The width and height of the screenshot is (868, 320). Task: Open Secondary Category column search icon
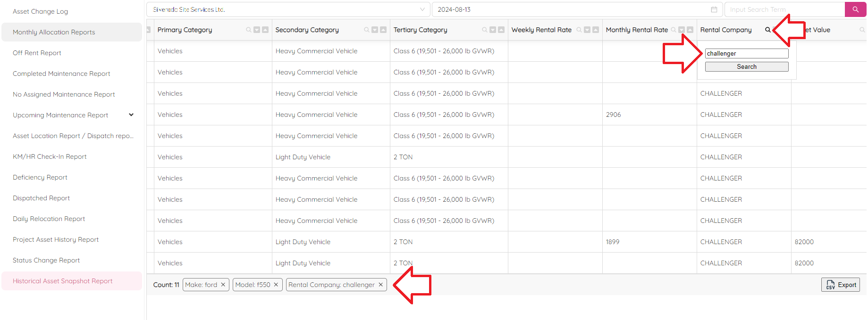(367, 30)
